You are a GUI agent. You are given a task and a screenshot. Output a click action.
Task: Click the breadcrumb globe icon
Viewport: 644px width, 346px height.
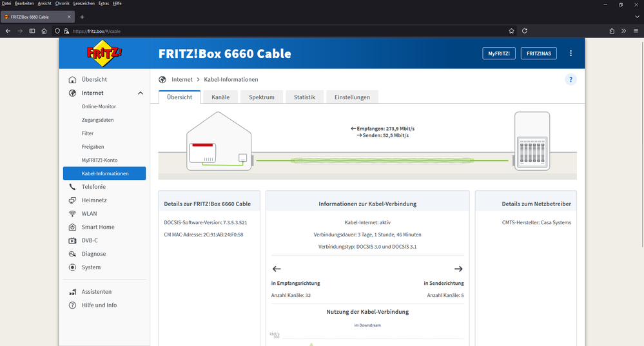coord(162,80)
